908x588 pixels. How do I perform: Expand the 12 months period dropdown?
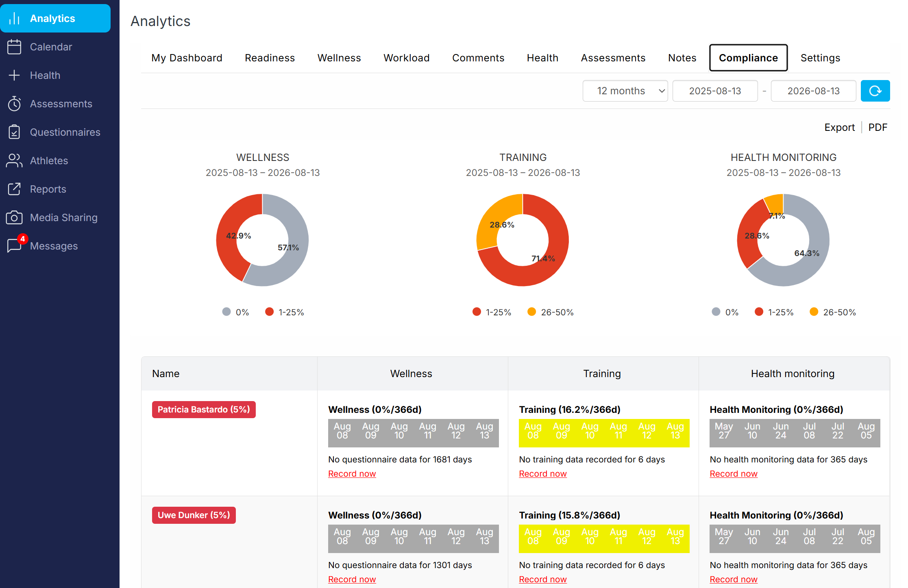625,91
